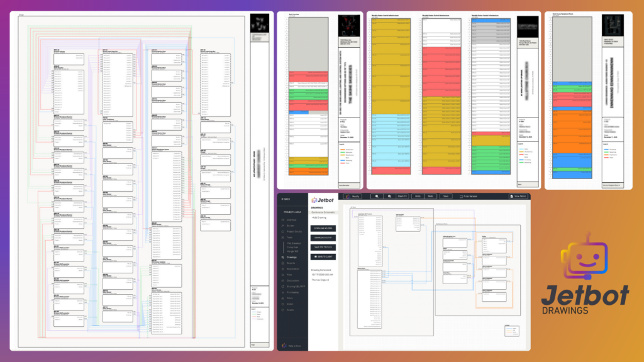Select Drawings in the sidebar menu
644x362 pixels.
click(x=292, y=256)
